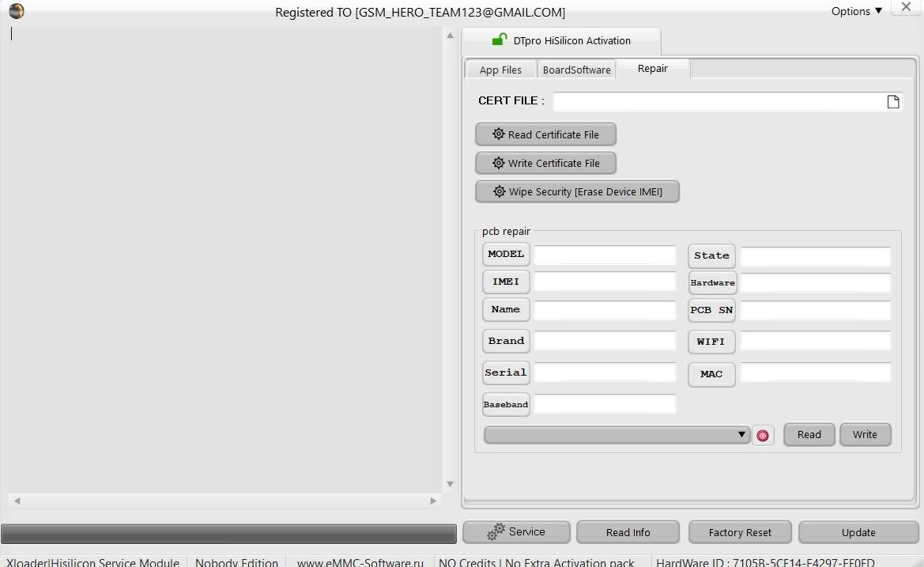Image resolution: width=924 pixels, height=567 pixels.
Task: Click the MODEL label button
Action: (506, 254)
